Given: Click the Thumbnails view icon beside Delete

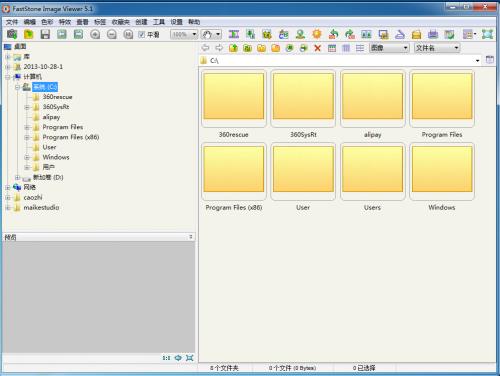Looking at the screenshot, I should tap(332, 48).
